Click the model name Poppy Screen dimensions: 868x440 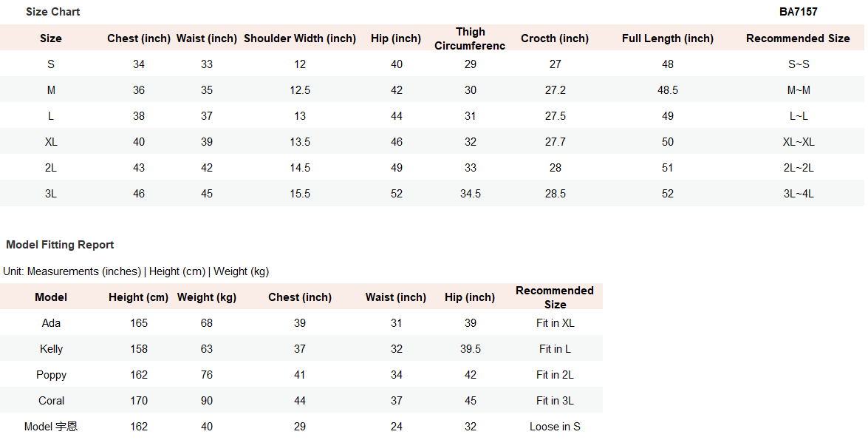[51, 375]
